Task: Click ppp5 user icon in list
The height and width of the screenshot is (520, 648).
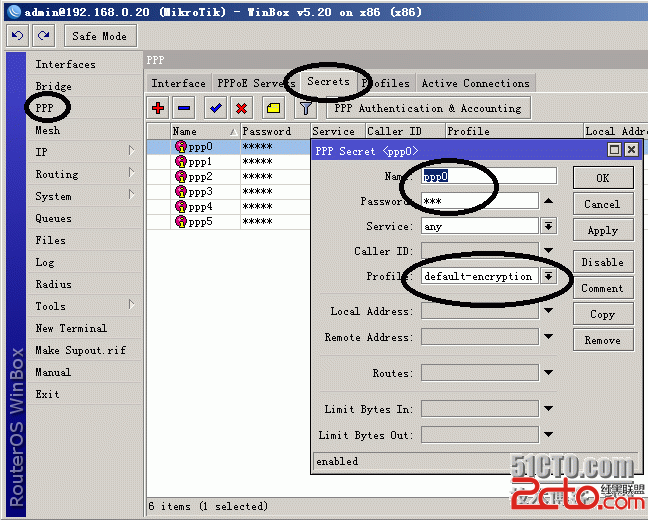Action: [181, 222]
